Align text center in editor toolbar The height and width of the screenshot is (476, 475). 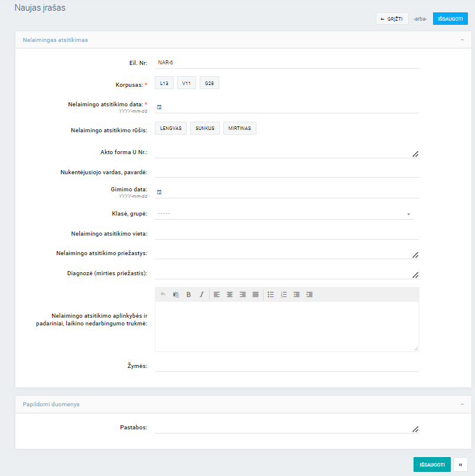tap(230, 294)
